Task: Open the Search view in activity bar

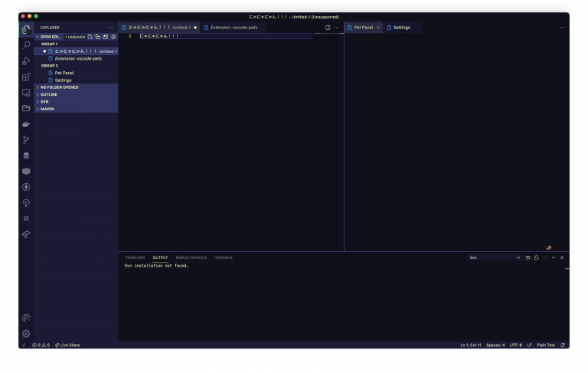Action: click(26, 45)
